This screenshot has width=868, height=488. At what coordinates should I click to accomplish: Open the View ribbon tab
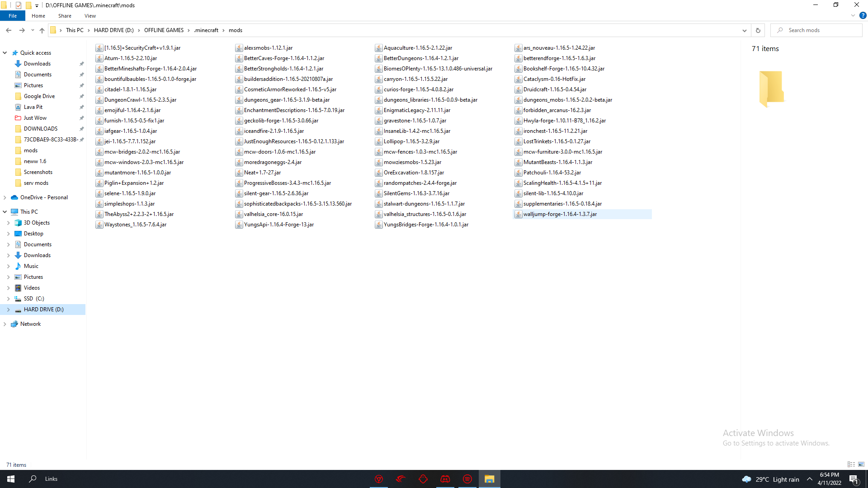click(x=90, y=16)
